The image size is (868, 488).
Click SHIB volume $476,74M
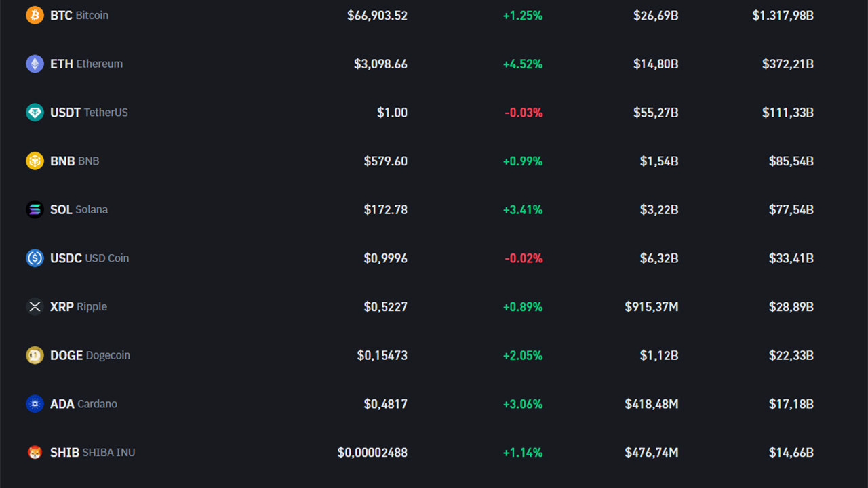click(652, 452)
